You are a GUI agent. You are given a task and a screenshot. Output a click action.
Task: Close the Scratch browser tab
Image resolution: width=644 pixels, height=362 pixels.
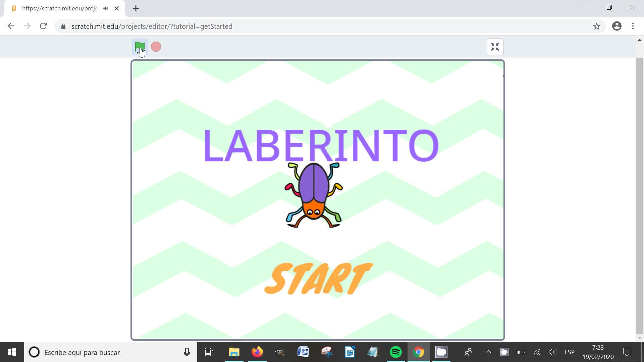click(117, 8)
